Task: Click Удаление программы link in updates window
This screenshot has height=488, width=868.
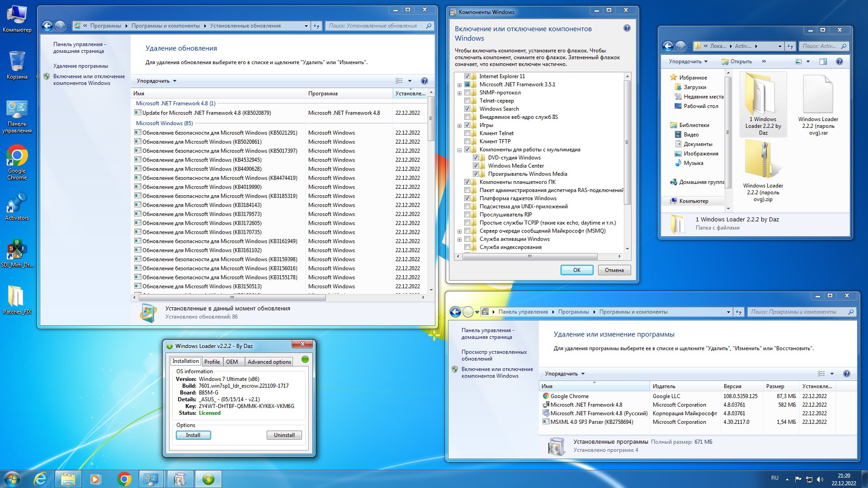Action: (80, 66)
